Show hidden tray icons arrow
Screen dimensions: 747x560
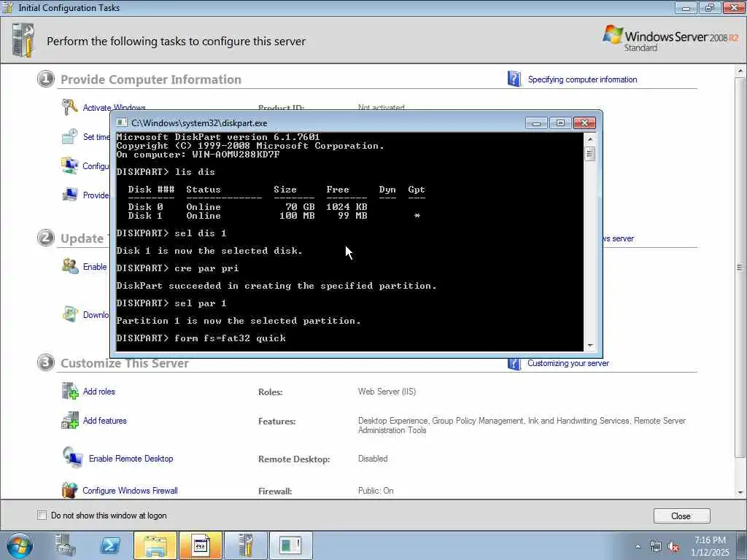638,547
